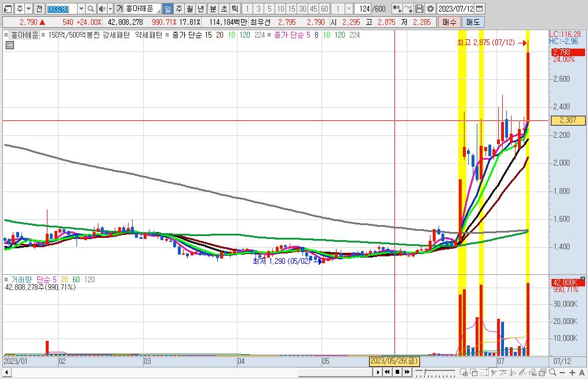Open the sound alert dropdown arrow
This screenshot has height=379, width=588.
tap(110, 9)
